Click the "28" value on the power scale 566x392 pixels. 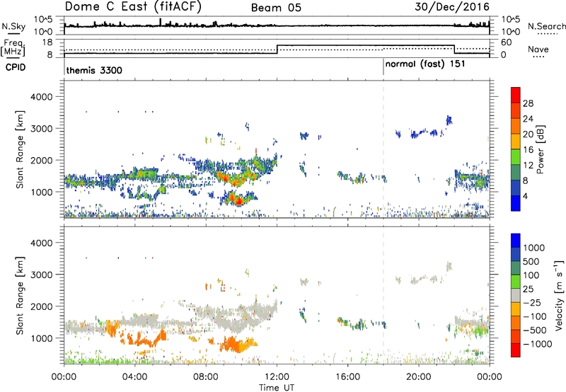528,103
